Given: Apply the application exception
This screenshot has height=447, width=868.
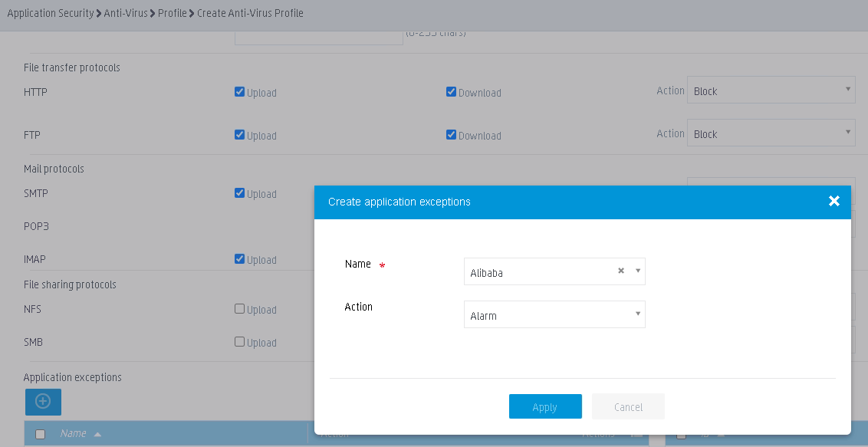Looking at the screenshot, I should pos(545,406).
